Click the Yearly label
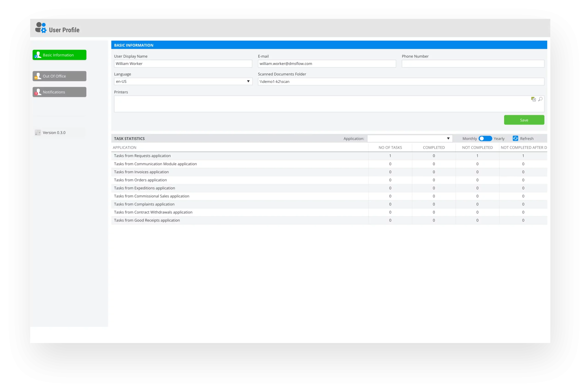 (x=499, y=138)
